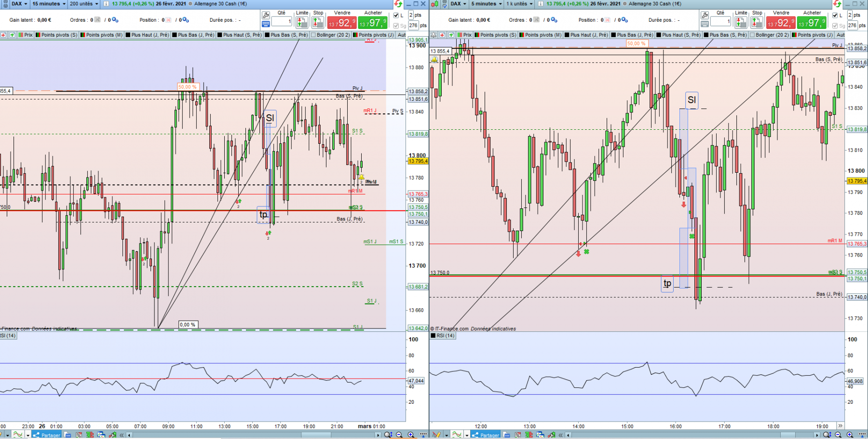Click the green Acheter price button on right
The height and width of the screenshot is (439, 868).
tap(812, 23)
